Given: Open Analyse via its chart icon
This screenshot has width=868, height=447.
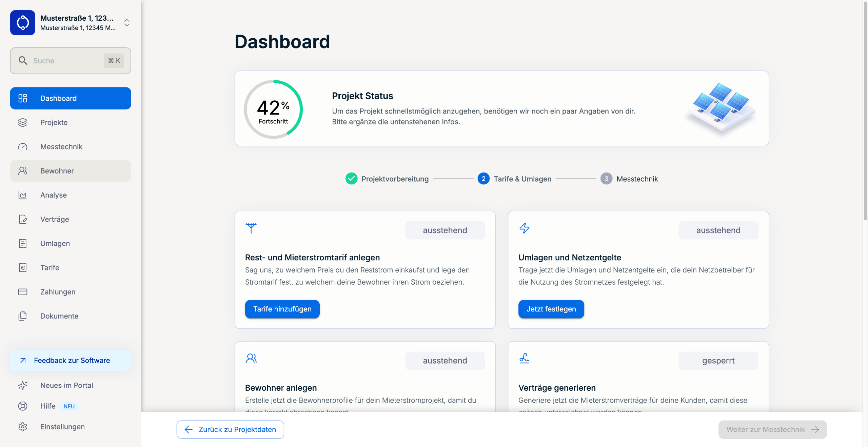Looking at the screenshot, I should click(x=23, y=195).
